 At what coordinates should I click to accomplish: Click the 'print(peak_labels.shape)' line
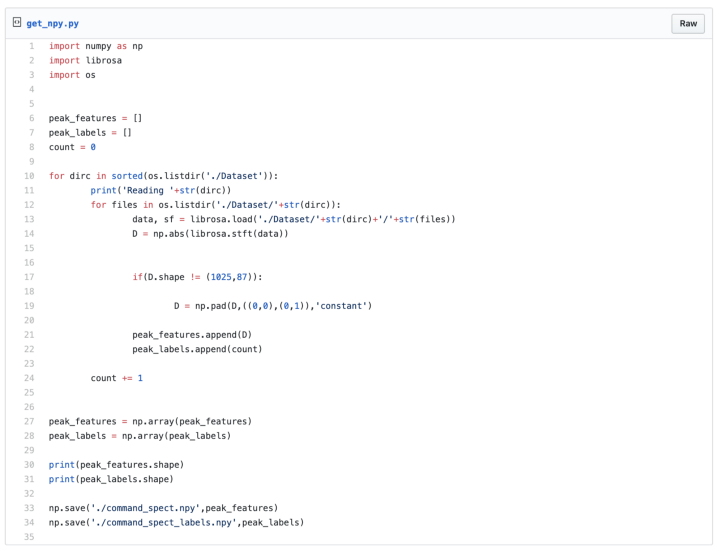click(111, 479)
